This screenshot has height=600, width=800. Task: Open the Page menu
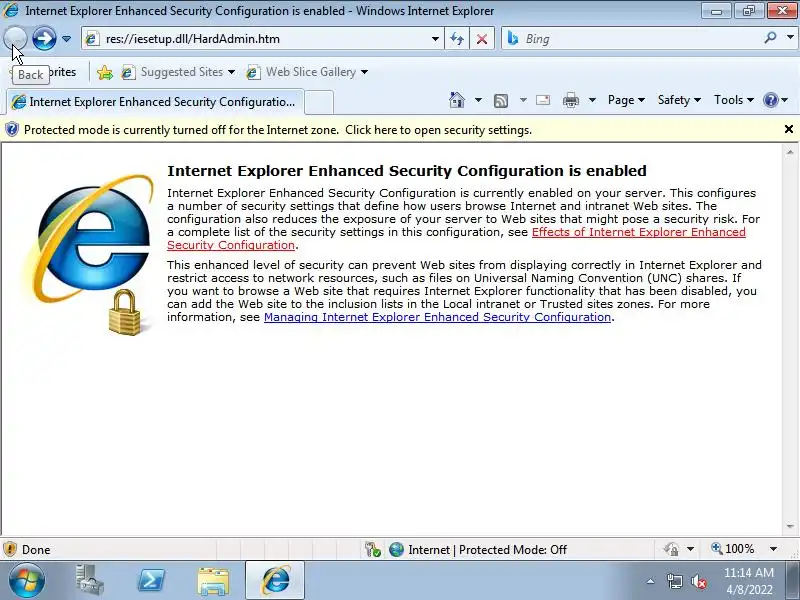pyautogui.click(x=626, y=100)
